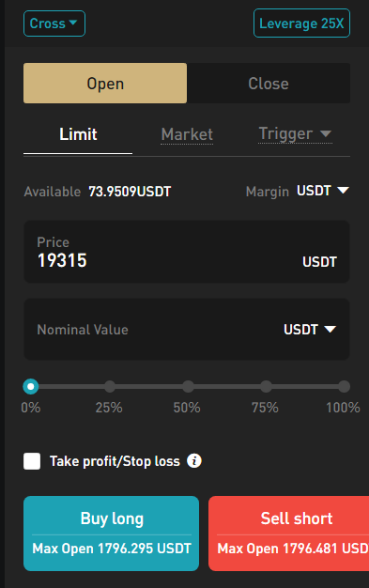
Task: Click the Buy long button
Action: [x=112, y=534]
